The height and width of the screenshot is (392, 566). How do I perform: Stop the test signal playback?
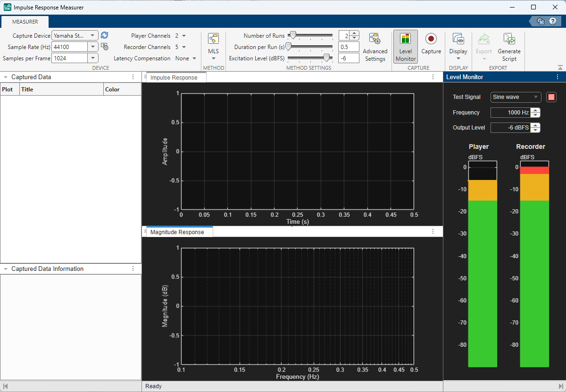[x=551, y=97]
